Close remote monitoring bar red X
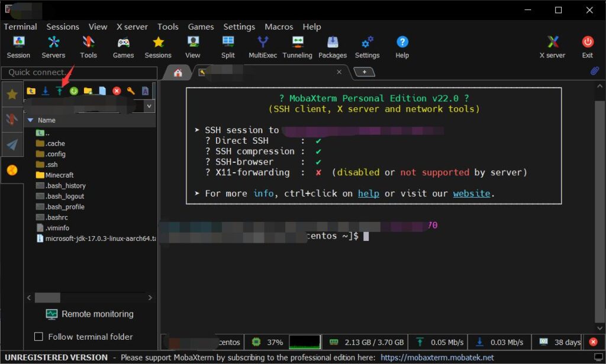The width and height of the screenshot is (606, 364). coord(593,342)
